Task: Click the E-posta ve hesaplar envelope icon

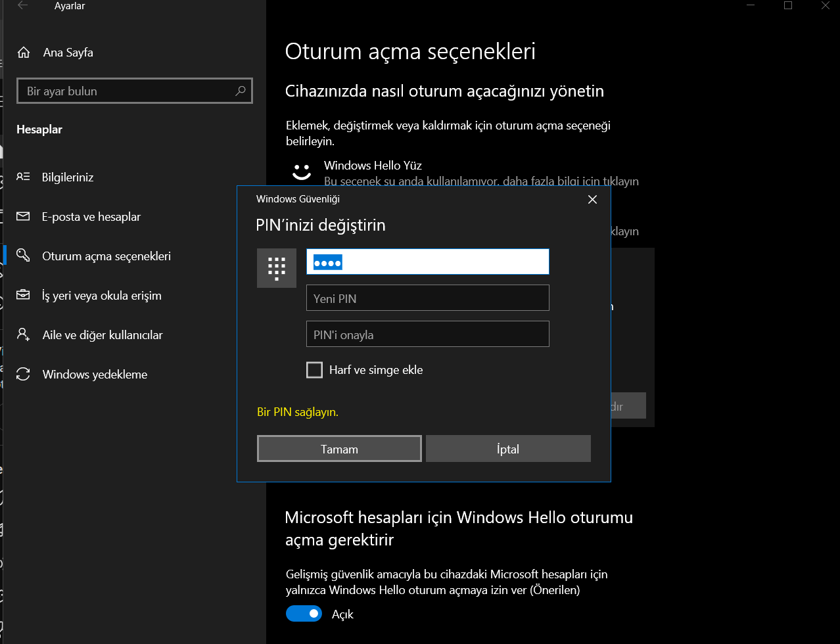Action: click(23, 216)
